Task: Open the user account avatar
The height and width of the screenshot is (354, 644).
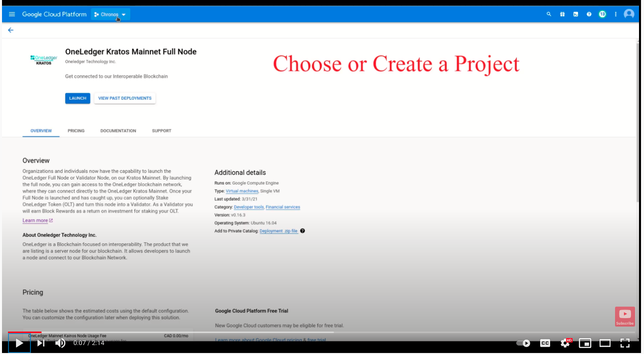Action: 629,14
